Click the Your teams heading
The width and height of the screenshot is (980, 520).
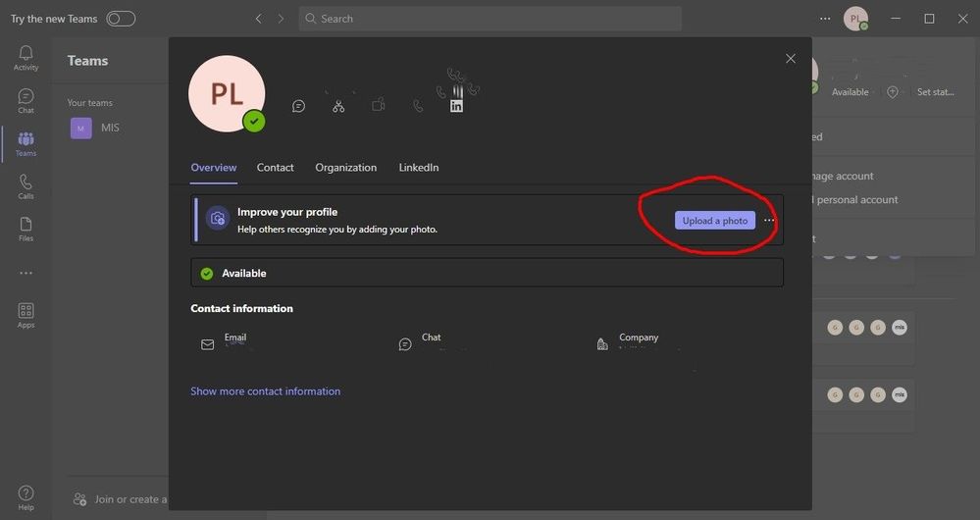coord(90,102)
